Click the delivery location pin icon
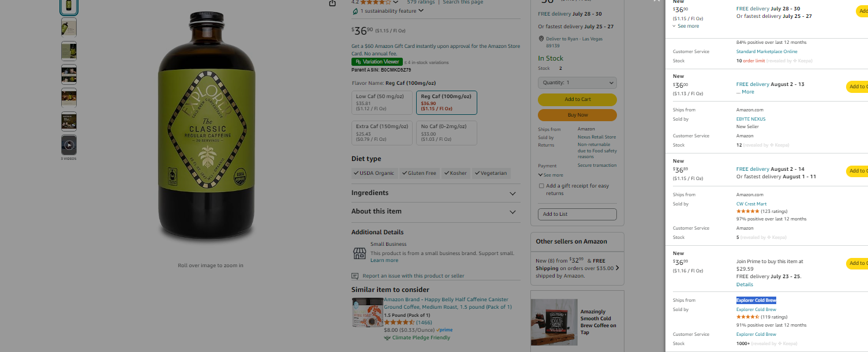 coord(541,39)
